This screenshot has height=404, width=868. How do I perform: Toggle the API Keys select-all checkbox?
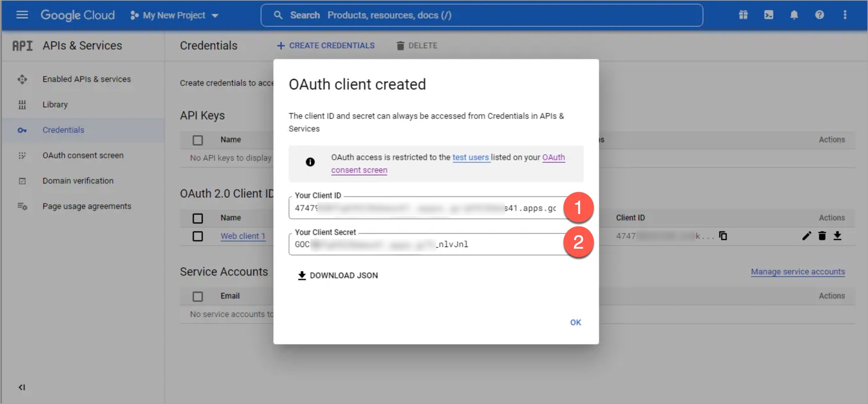(x=197, y=140)
